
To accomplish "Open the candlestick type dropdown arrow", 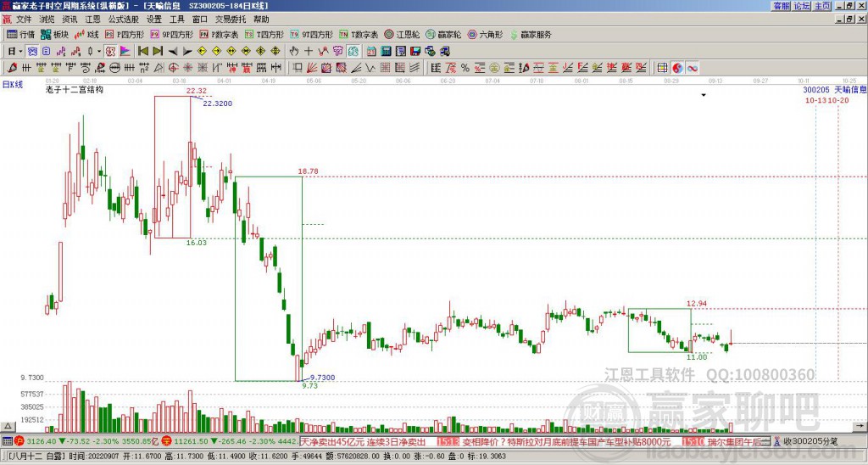I will point(99,51).
